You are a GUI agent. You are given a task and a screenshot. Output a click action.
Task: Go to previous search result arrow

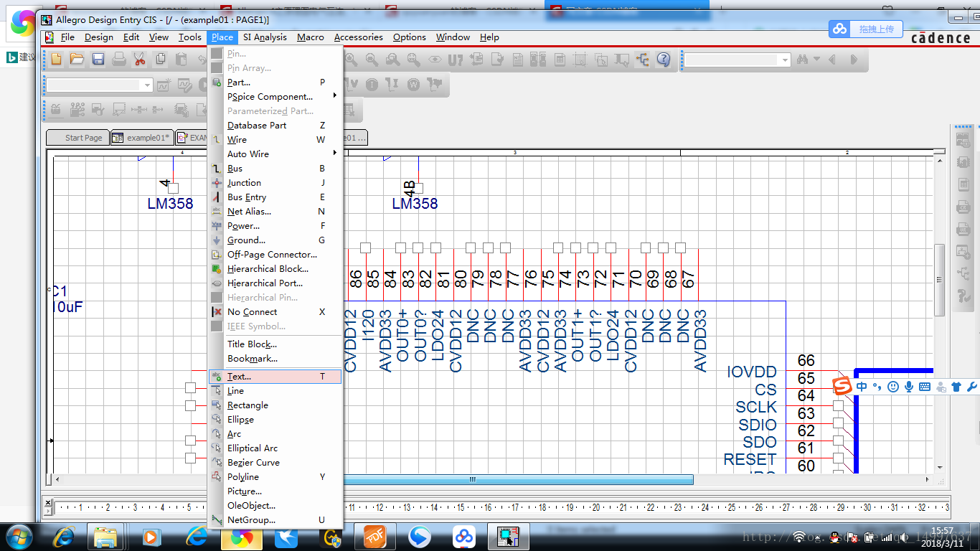coord(832,60)
